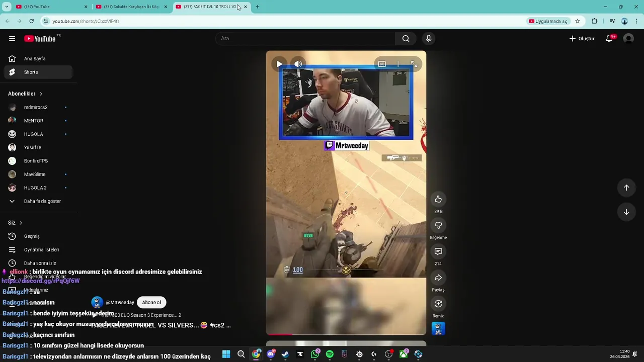
Task: Click the search magnifier button
Action: 406,39
